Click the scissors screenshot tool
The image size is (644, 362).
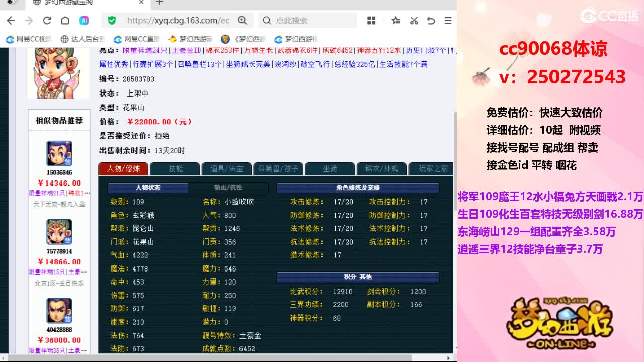tap(414, 21)
